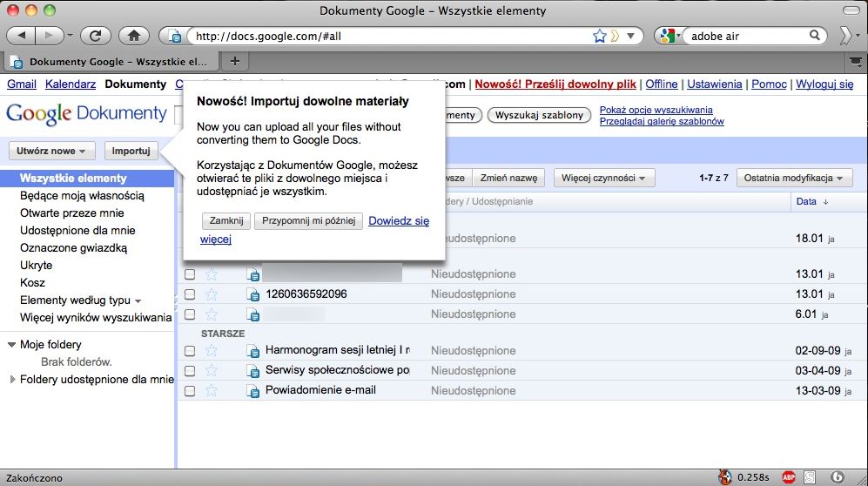The height and width of the screenshot is (486, 868).
Task: Click Przypomnij mi później button
Action: click(x=308, y=220)
